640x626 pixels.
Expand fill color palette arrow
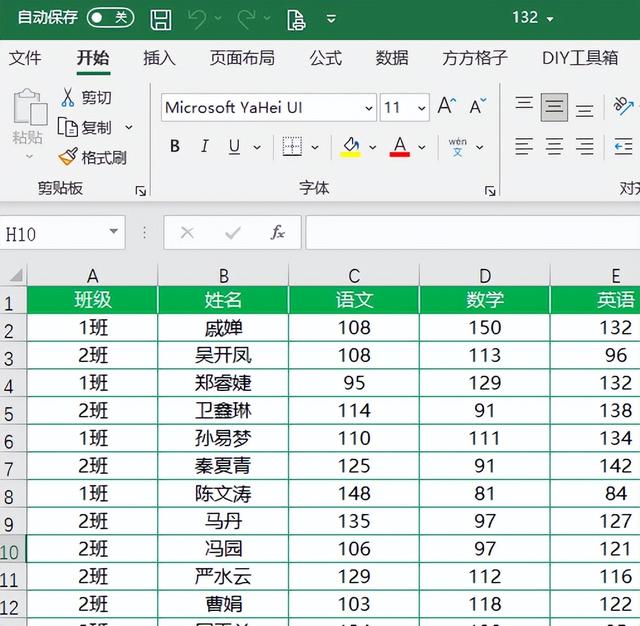[x=373, y=147]
